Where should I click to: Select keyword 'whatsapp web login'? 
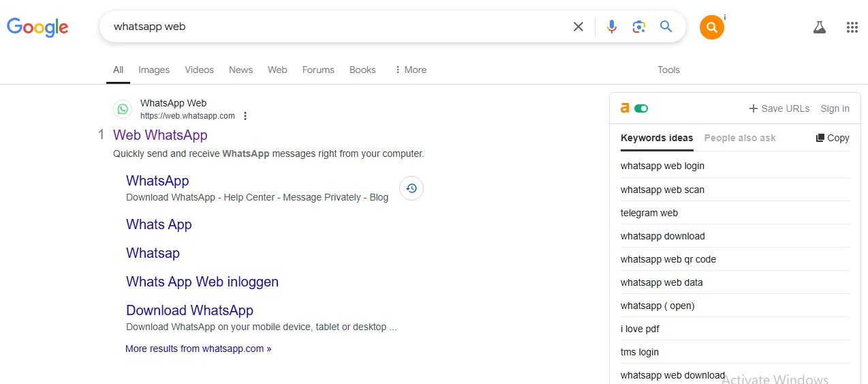coord(662,166)
